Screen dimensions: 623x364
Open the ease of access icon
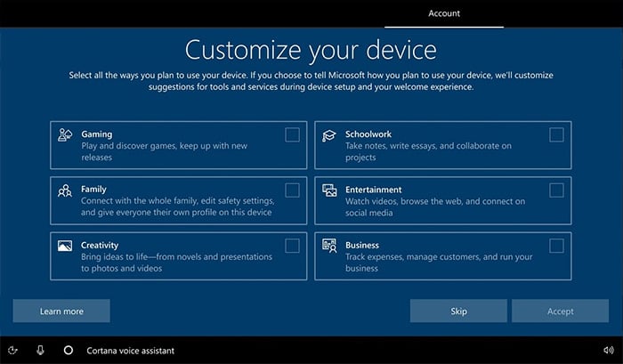[12, 350]
